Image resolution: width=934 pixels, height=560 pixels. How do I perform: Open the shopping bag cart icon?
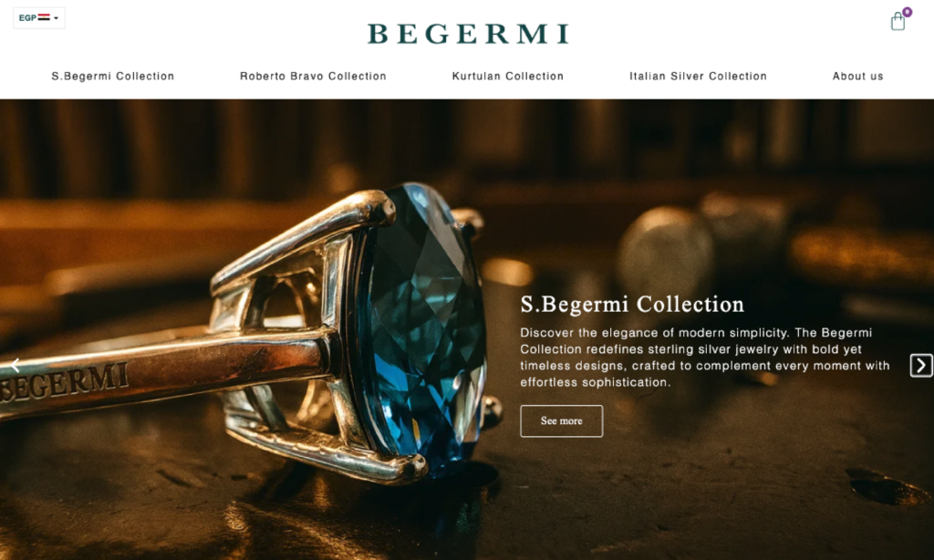tap(898, 22)
